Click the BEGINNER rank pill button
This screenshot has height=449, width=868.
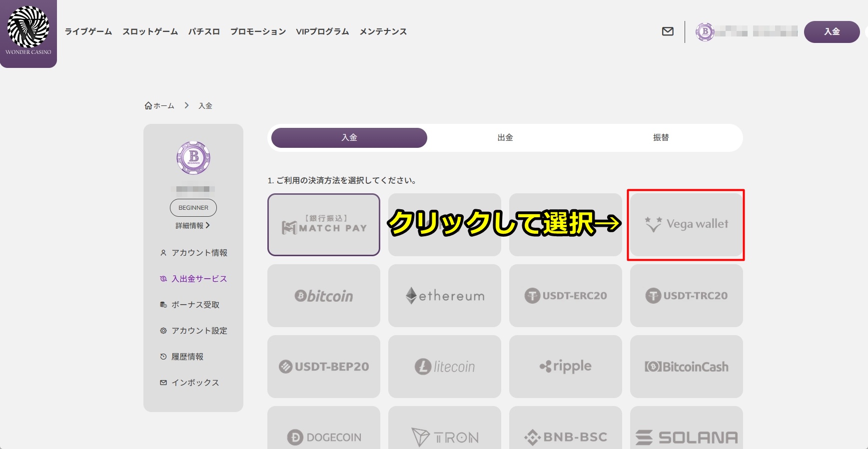pyautogui.click(x=193, y=208)
